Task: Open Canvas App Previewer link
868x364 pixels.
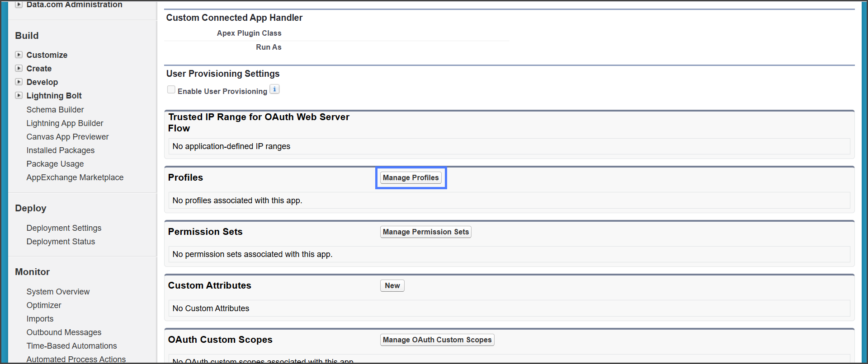Action: point(67,137)
